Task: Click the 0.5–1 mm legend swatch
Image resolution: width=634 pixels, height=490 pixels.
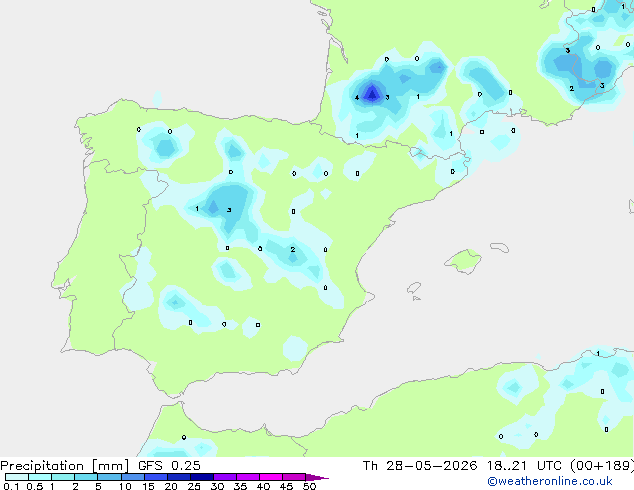Action: [x=40, y=477]
